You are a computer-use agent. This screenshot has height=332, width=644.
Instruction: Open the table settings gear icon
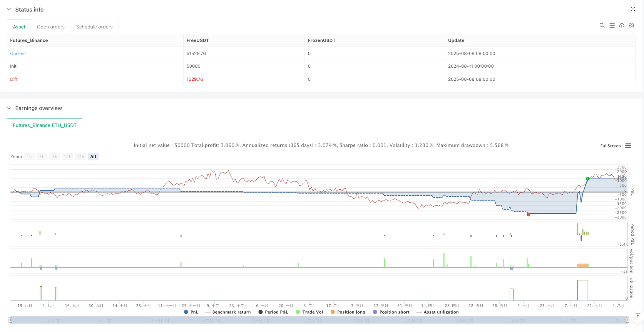click(x=631, y=25)
